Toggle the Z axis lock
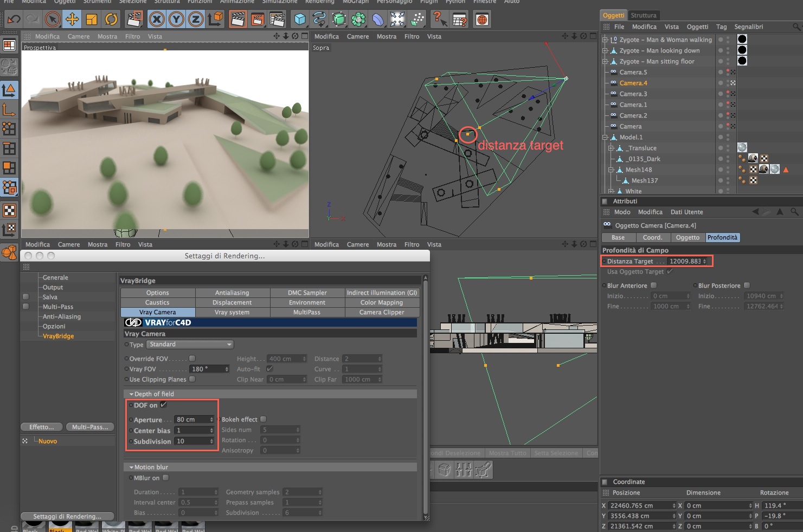Image resolution: width=803 pixels, height=532 pixels. pyautogui.click(x=196, y=20)
